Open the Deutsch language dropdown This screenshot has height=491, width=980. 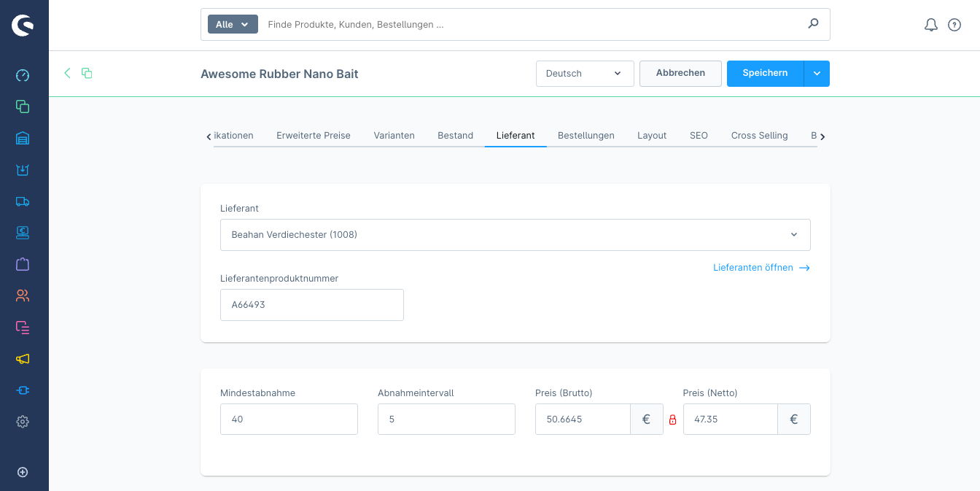(x=585, y=73)
